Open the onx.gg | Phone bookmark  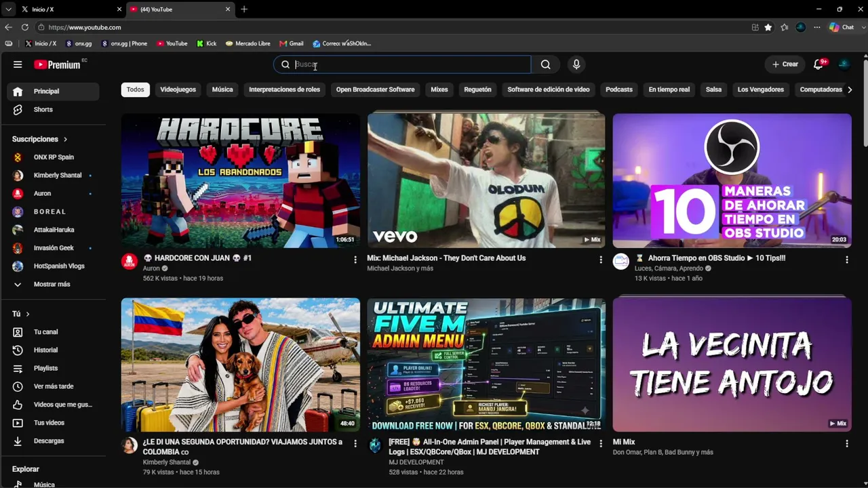click(123, 43)
